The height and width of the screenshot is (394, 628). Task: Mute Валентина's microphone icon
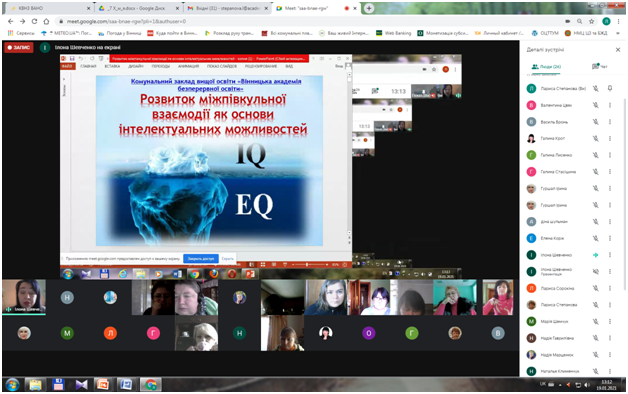(596, 105)
